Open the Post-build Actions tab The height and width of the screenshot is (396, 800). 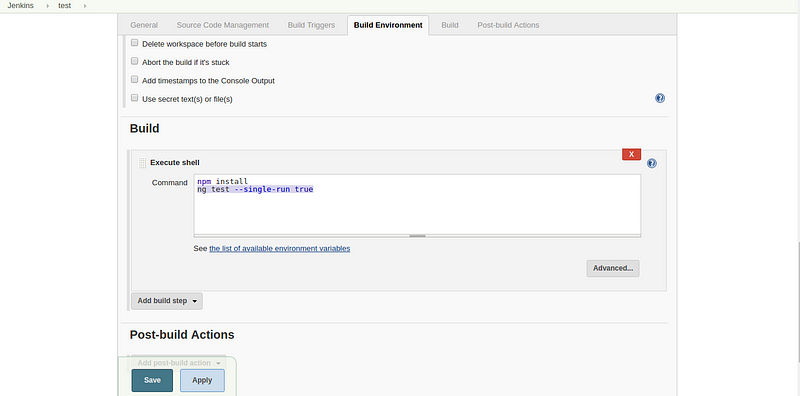coord(508,25)
